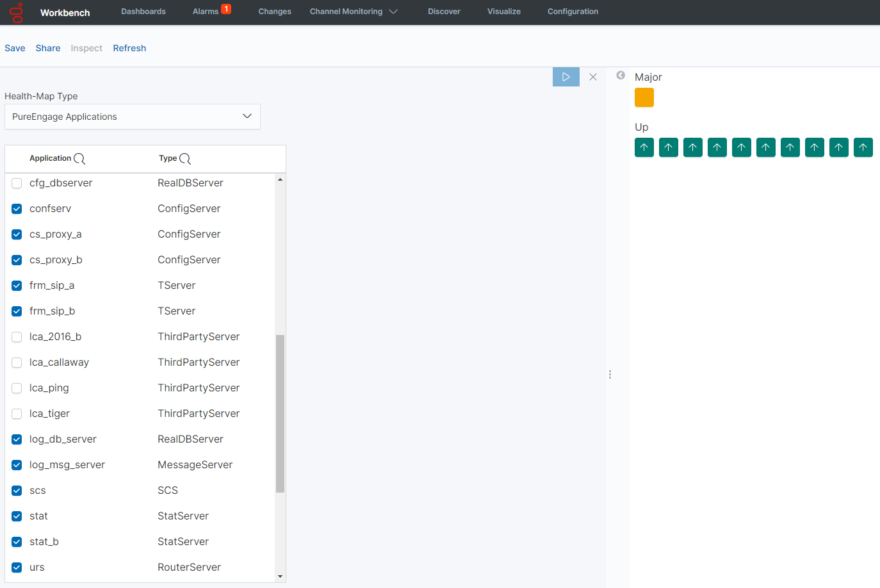Open the Health-Map Type dropdown
Image resolution: width=880 pixels, height=588 pixels.
pos(133,117)
